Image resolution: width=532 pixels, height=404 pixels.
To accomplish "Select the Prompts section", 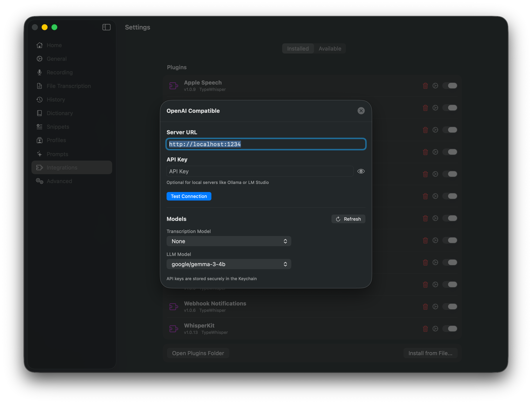I will click(x=58, y=154).
